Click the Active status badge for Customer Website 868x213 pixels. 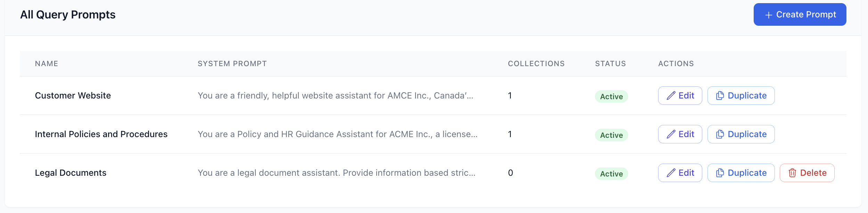[611, 96]
